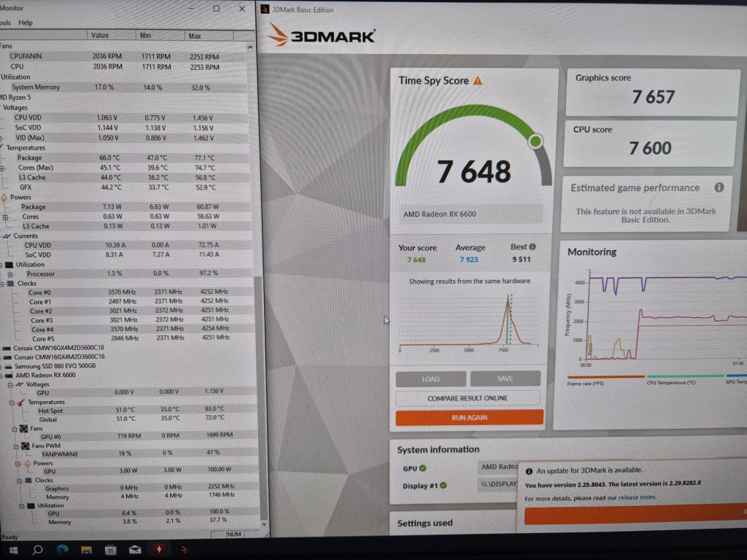Switch to the red lightning-bolt app on the taskbar
Viewport: 747px width, 560px height.
click(x=159, y=550)
